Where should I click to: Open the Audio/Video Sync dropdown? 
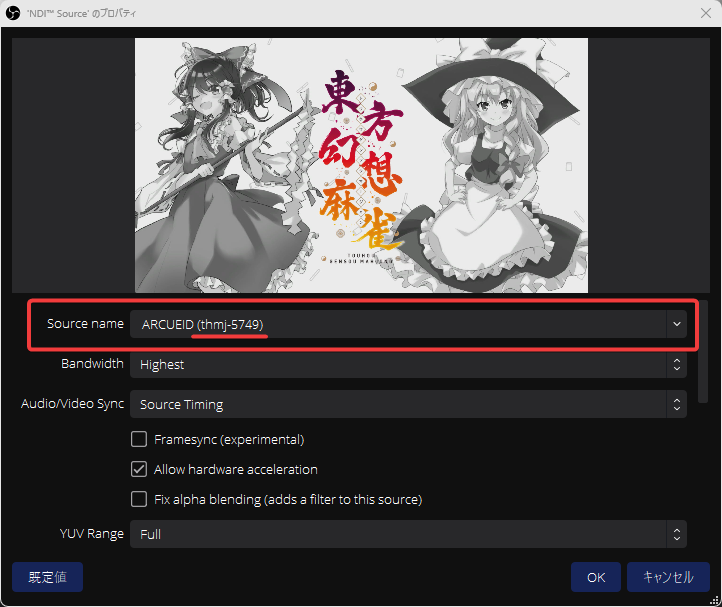tap(408, 404)
